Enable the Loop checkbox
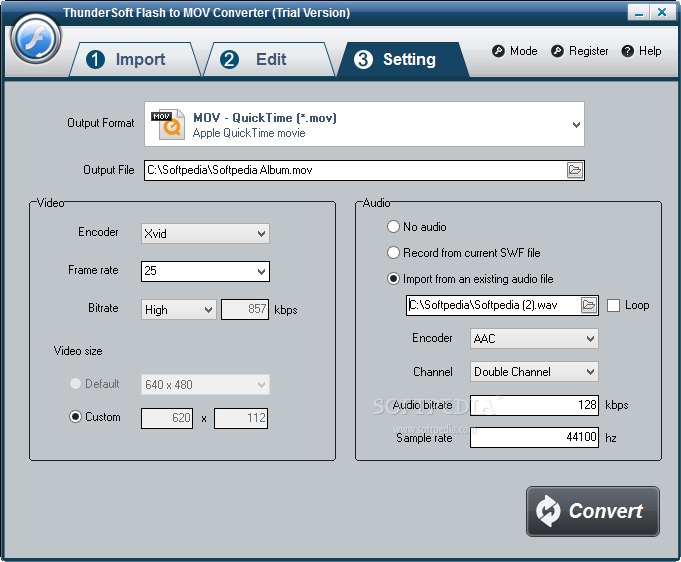The height and width of the screenshot is (562, 681). [613, 305]
